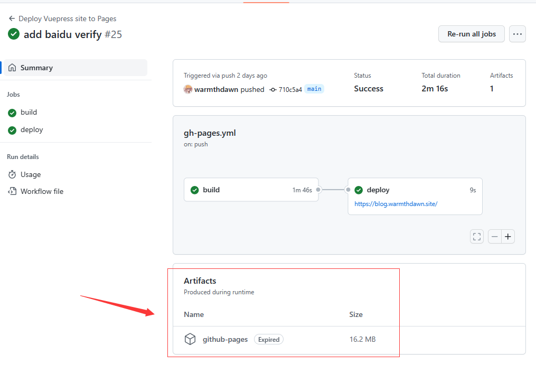
Task: Open the deploy job in sidebar
Action: tap(32, 129)
